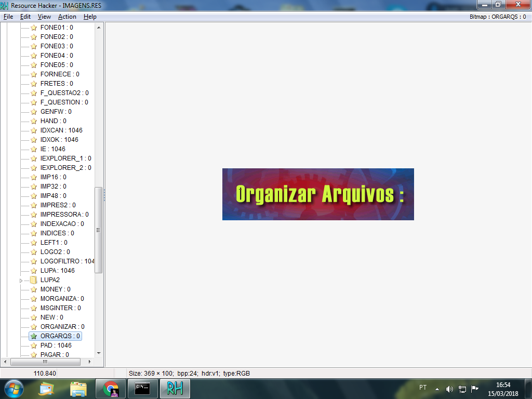Open Google Chrome from the taskbar
The width and height of the screenshot is (532, 399).
[110, 388]
